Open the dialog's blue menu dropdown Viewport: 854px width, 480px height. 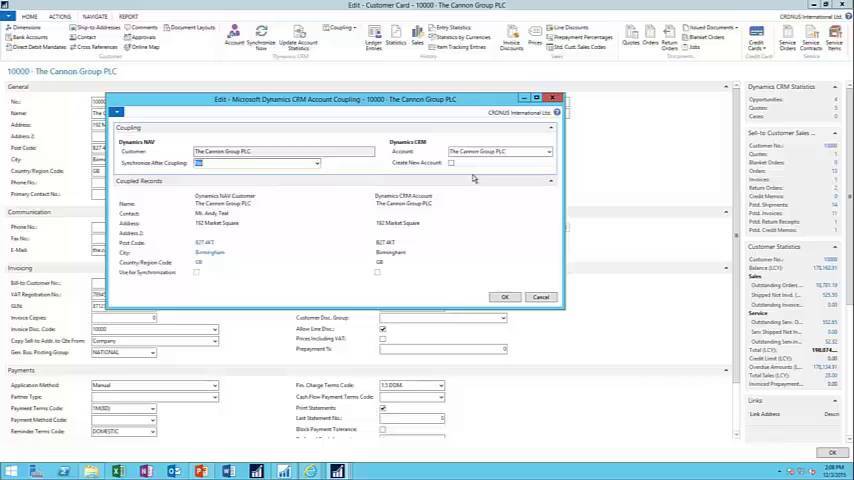tap(117, 112)
